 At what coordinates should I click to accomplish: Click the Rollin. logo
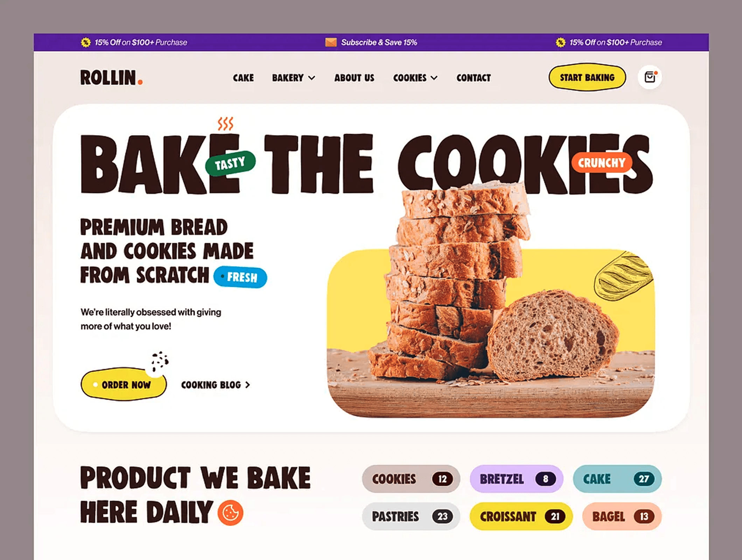(112, 77)
